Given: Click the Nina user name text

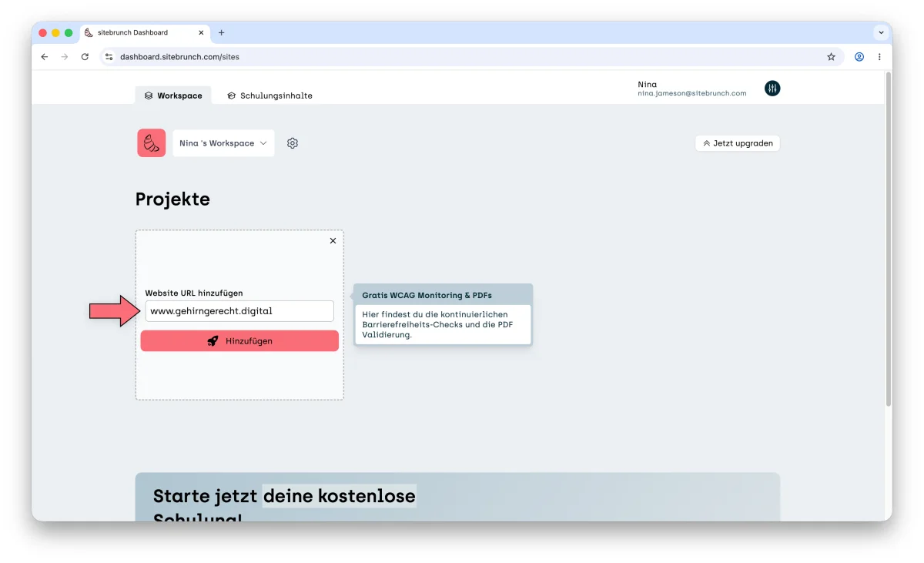Looking at the screenshot, I should pyautogui.click(x=648, y=84).
